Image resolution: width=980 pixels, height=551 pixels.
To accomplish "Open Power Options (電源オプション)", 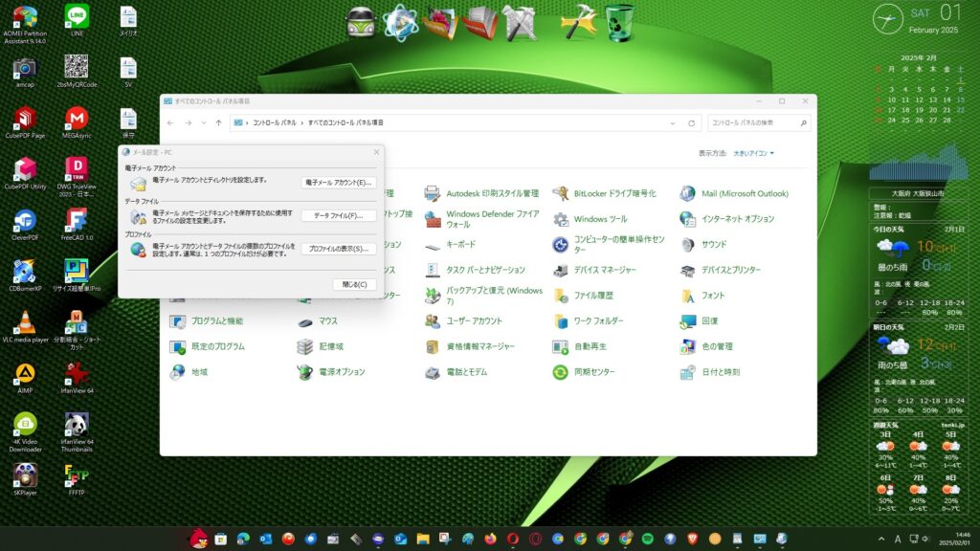I will click(341, 371).
